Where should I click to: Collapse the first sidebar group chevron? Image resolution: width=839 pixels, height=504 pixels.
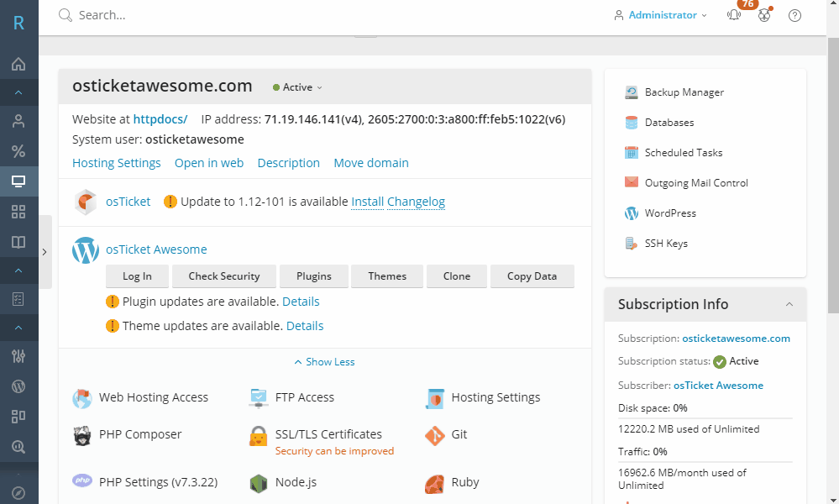(18, 92)
